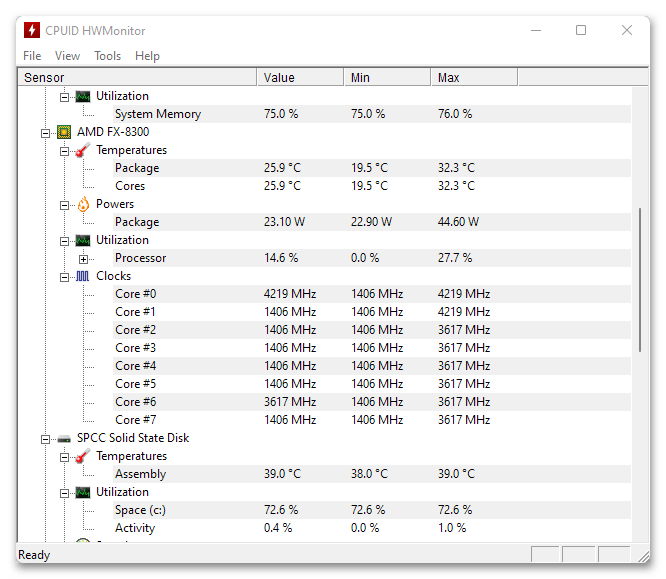
Task: Click the blue waveform icon beside Clocks
Action: pyautogui.click(x=82, y=277)
